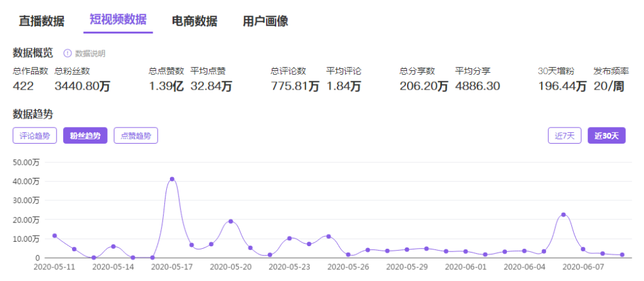Set range to 近7天
Screen dimensions: 644x281
pos(564,135)
